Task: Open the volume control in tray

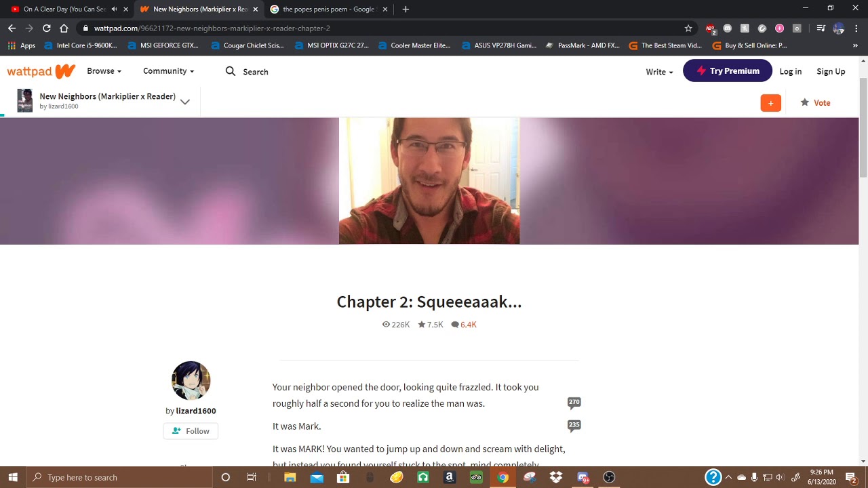Action: pyautogui.click(x=780, y=477)
